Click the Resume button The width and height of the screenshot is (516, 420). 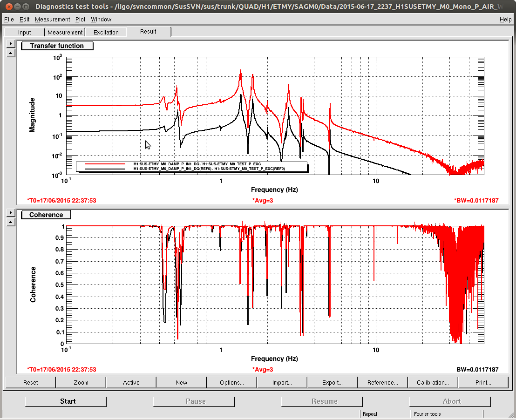click(x=322, y=401)
